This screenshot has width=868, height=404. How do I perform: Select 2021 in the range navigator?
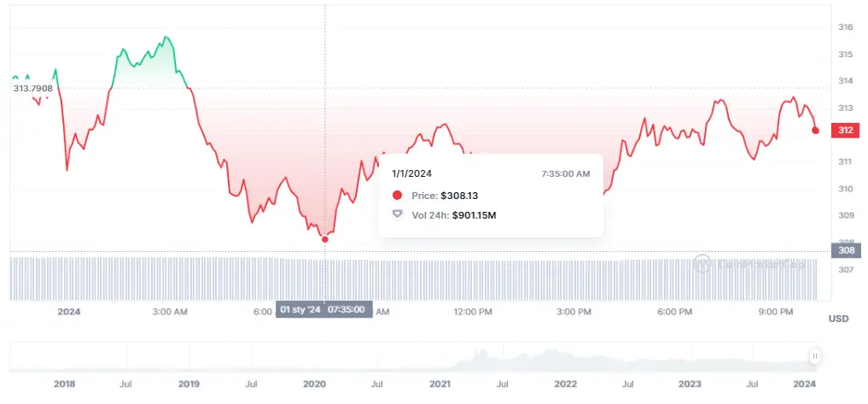coord(440,385)
